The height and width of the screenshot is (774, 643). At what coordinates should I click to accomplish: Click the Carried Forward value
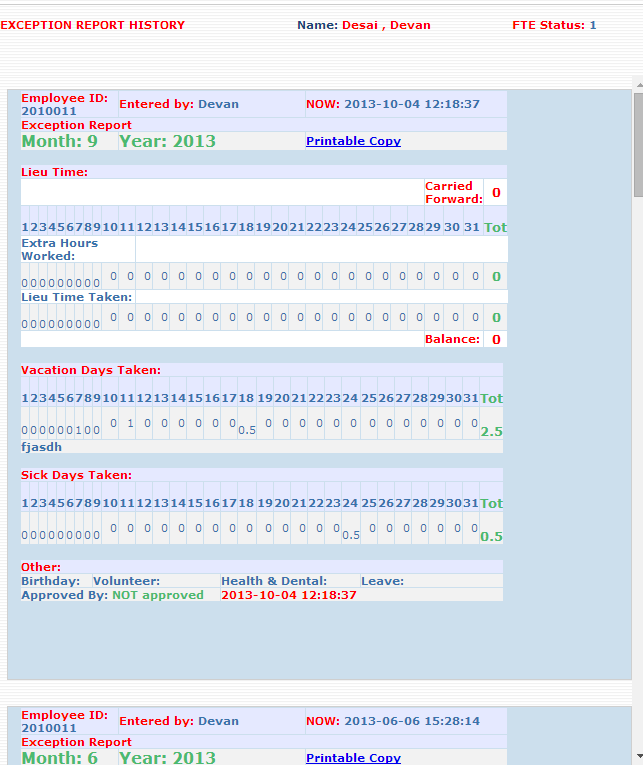pos(496,193)
